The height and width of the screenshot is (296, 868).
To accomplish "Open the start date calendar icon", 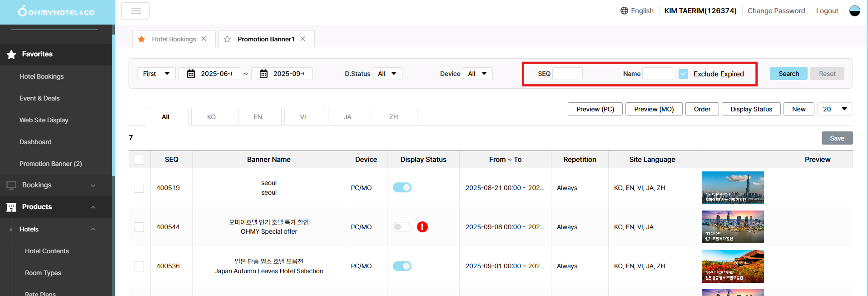I will (x=191, y=74).
